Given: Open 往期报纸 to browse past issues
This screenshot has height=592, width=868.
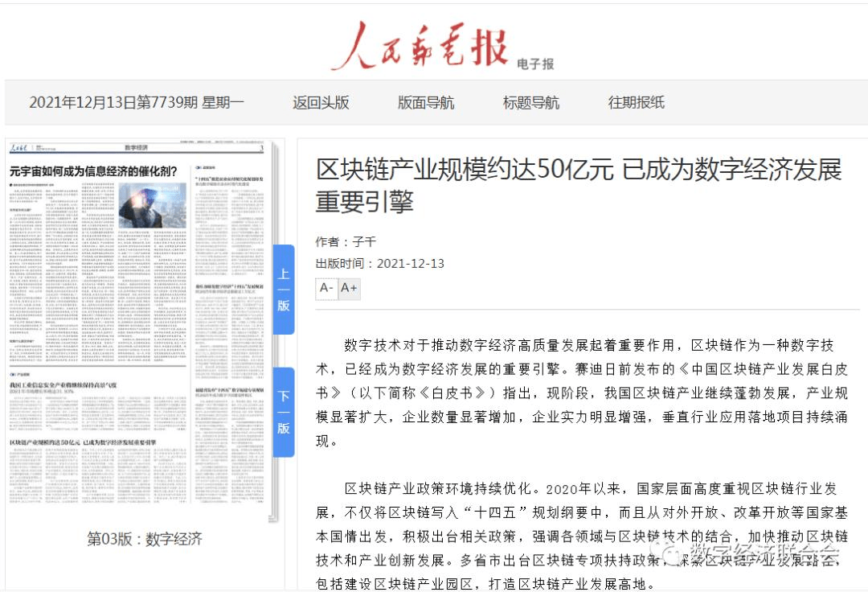Looking at the screenshot, I should pos(634,102).
